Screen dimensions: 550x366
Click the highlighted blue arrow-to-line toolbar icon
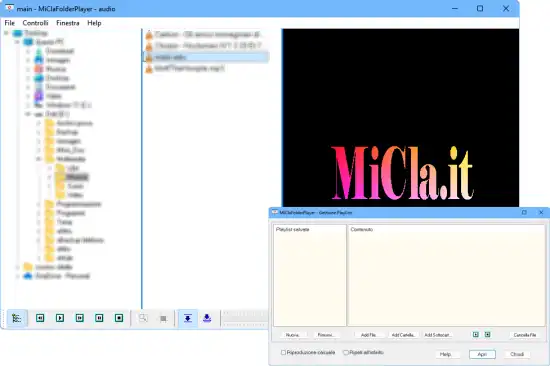point(188,318)
